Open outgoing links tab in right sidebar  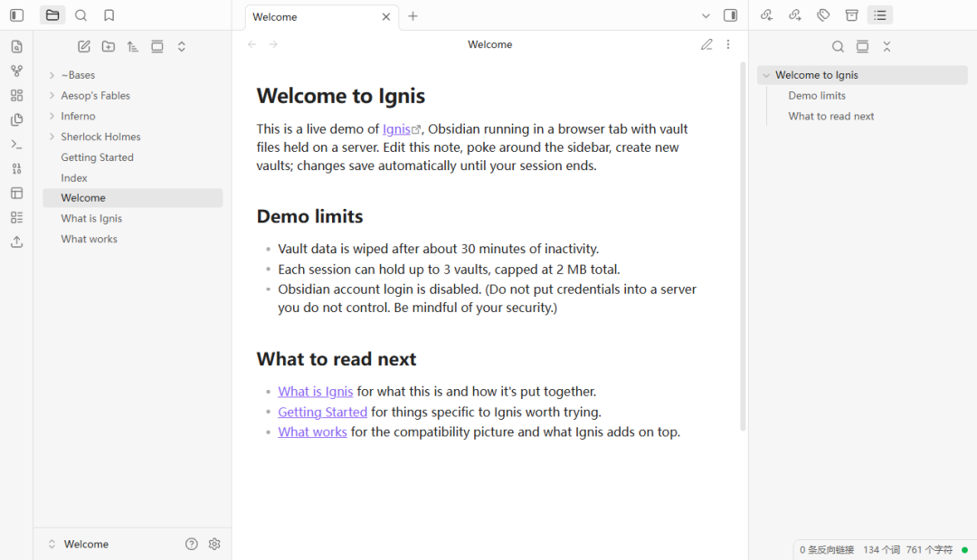point(795,15)
